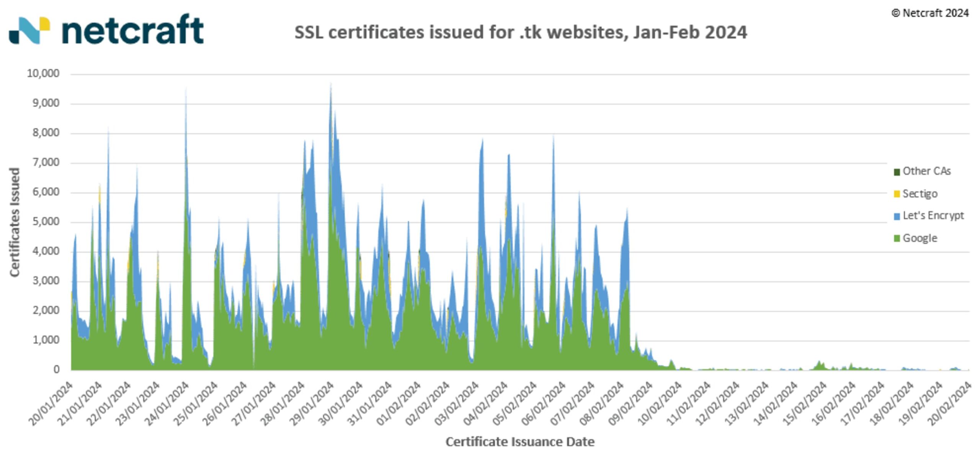This screenshot has width=980, height=457.
Task: Click the Sectigo legend label
Action: pyautogui.click(x=920, y=194)
